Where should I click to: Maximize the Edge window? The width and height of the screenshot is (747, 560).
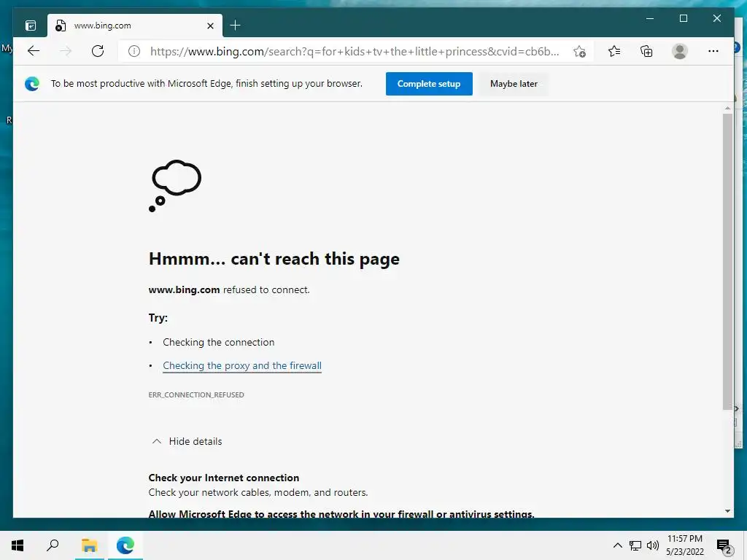683,18
